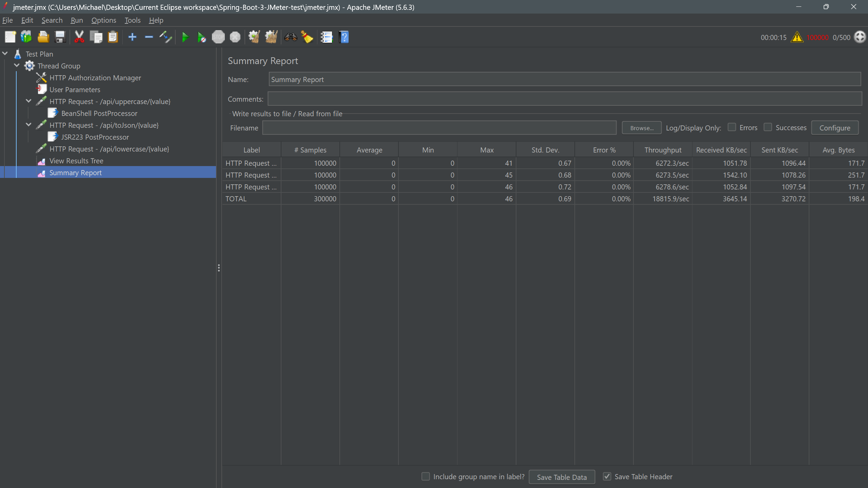Select the View Results Tree node
The width and height of the screenshot is (868, 488).
(76, 161)
